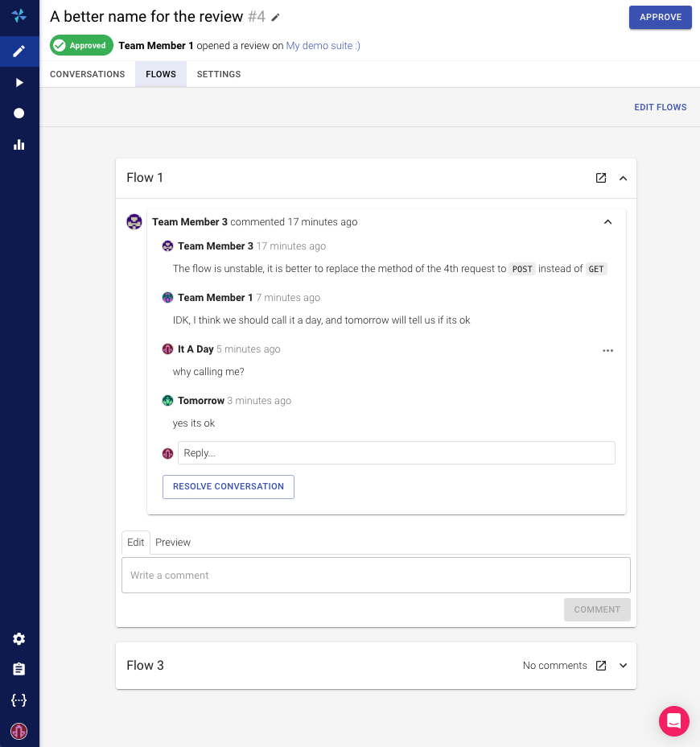This screenshot has height=747, width=700.
Task: Open the bar chart analytics icon
Action: (x=19, y=145)
